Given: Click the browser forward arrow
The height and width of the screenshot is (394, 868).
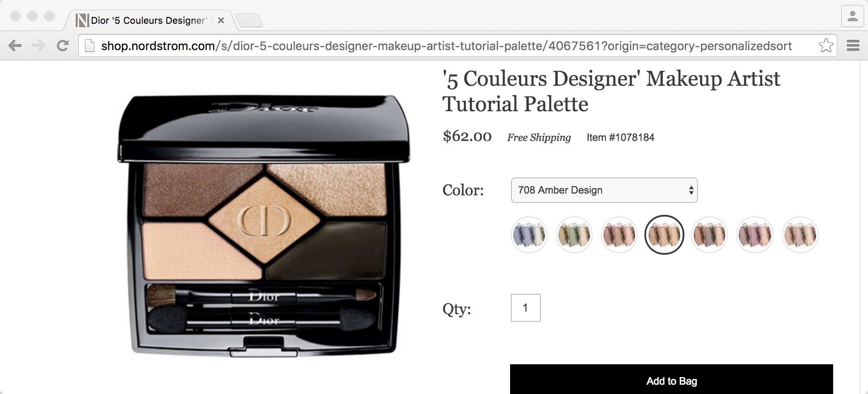Looking at the screenshot, I should 39,45.
